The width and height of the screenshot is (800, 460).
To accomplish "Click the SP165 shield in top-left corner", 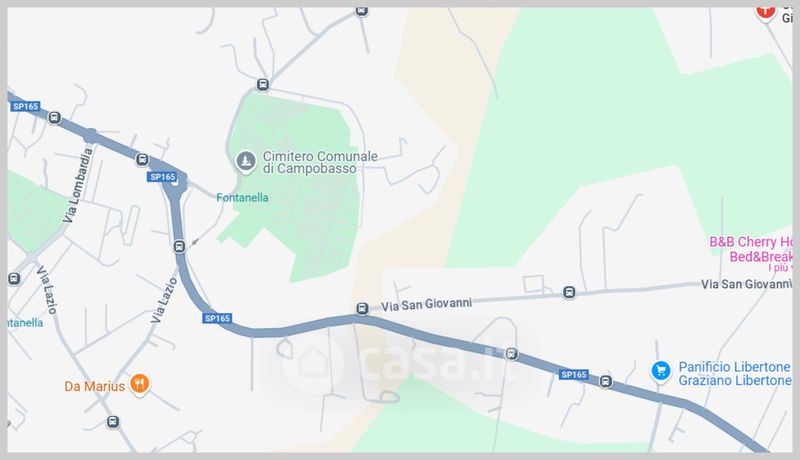I will click(x=26, y=106).
